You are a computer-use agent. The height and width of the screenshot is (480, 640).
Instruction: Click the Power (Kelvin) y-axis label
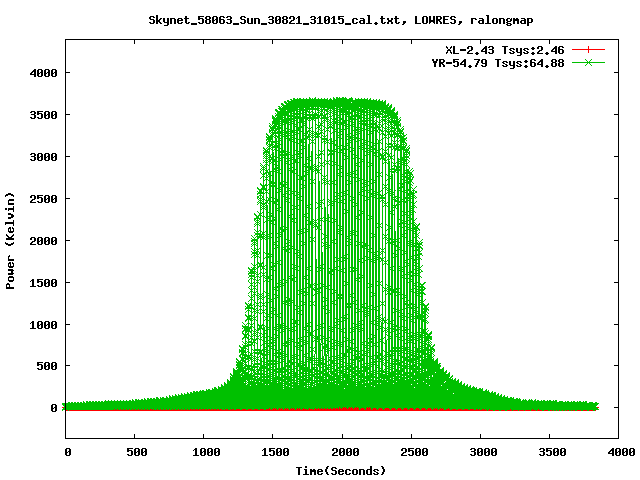(x=10, y=240)
